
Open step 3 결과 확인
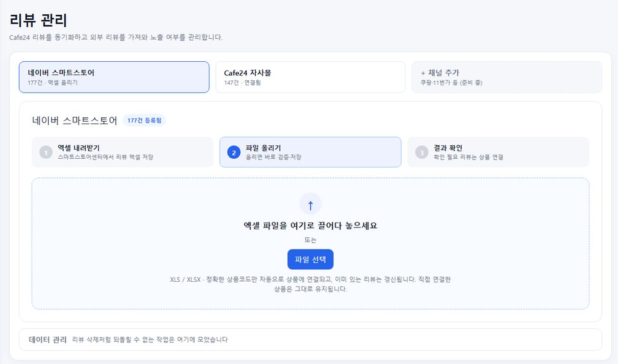click(498, 152)
